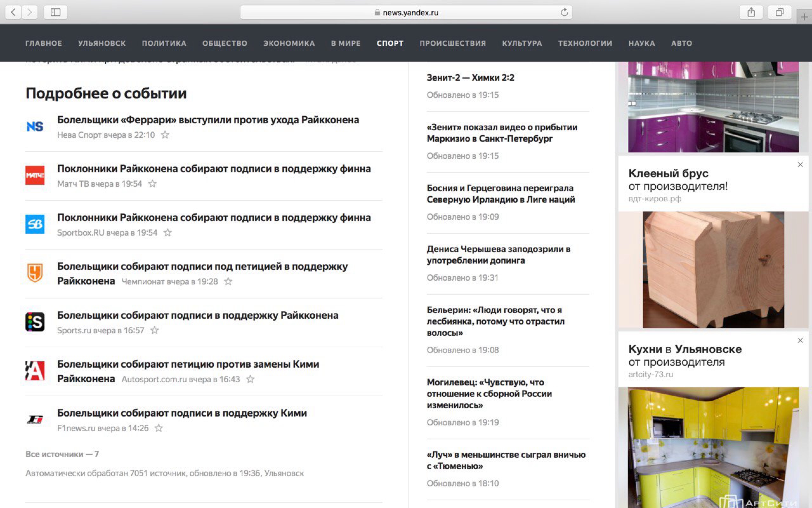Viewport: 812px width, 508px height.
Task: Click the news.yandex.ru address field
Action: click(406, 12)
